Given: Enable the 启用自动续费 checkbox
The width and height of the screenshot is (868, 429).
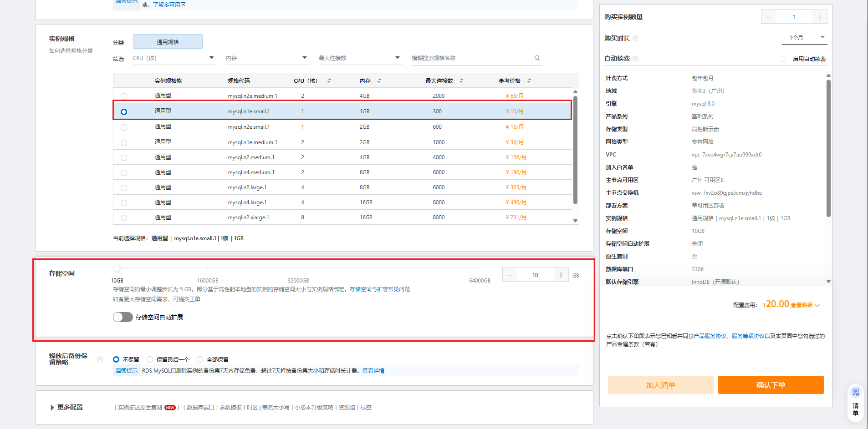Looking at the screenshot, I should coord(782,59).
